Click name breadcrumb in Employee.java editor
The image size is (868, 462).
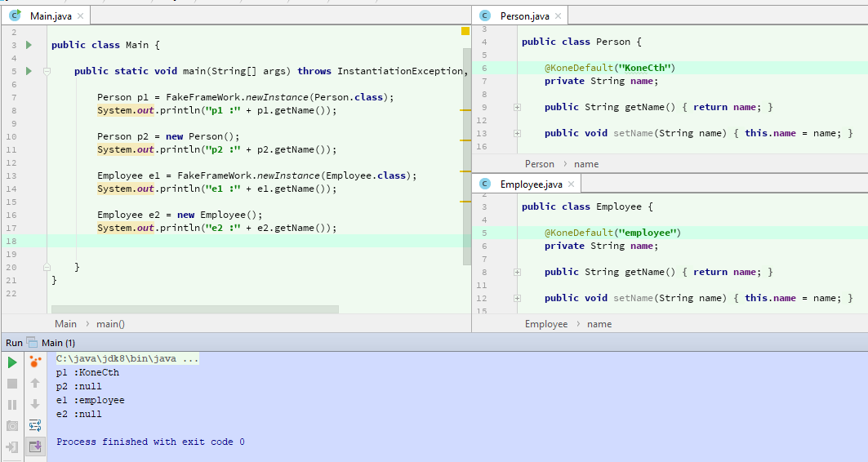click(x=599, y=324)
